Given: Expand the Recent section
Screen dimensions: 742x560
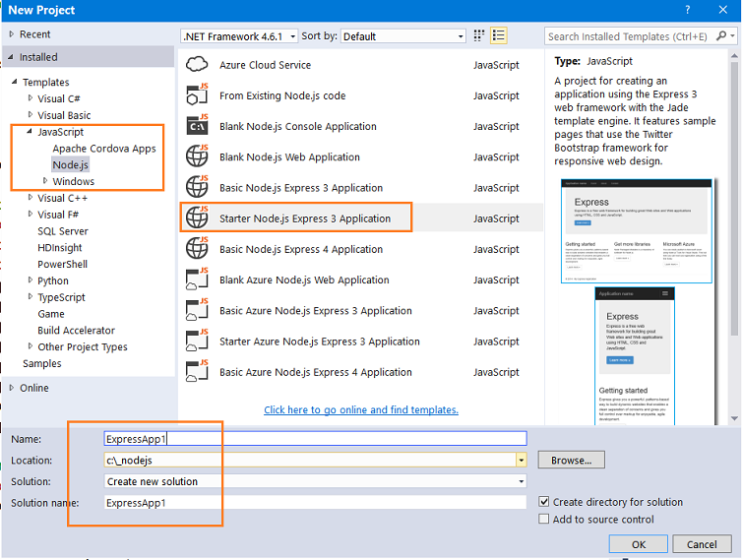Looking at the screenshot, I should click(12, 34).
